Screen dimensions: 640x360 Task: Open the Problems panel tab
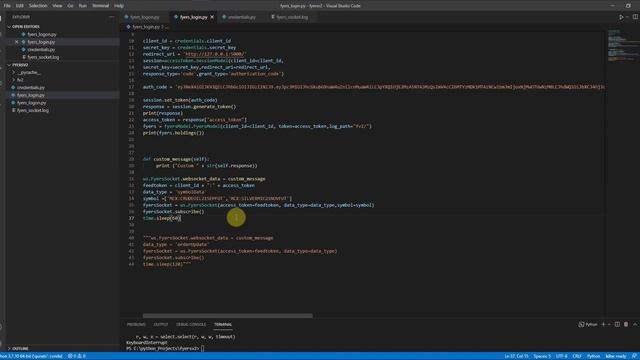tap(136, 324)
